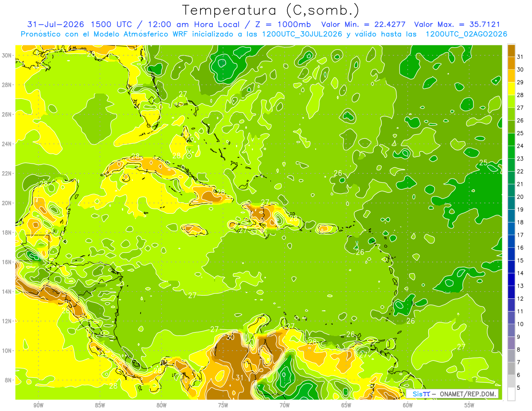Click dark brown swatch above 31 on color scale

pos(511,50)
